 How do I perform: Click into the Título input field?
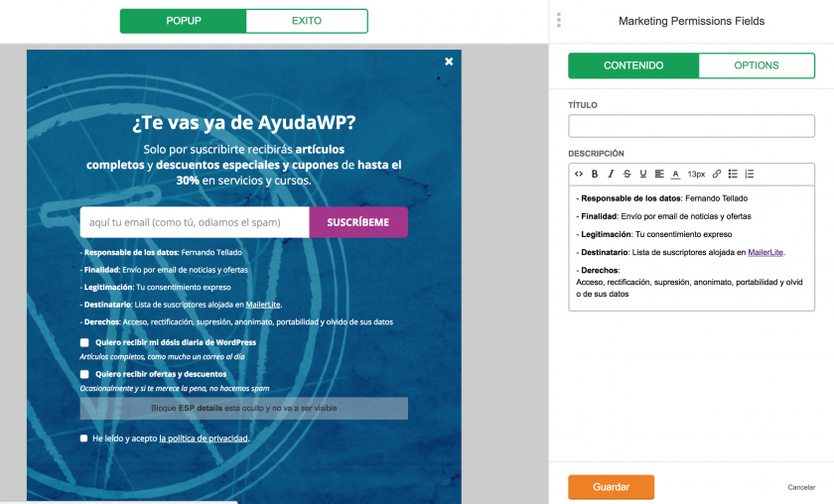click(691, 126)
